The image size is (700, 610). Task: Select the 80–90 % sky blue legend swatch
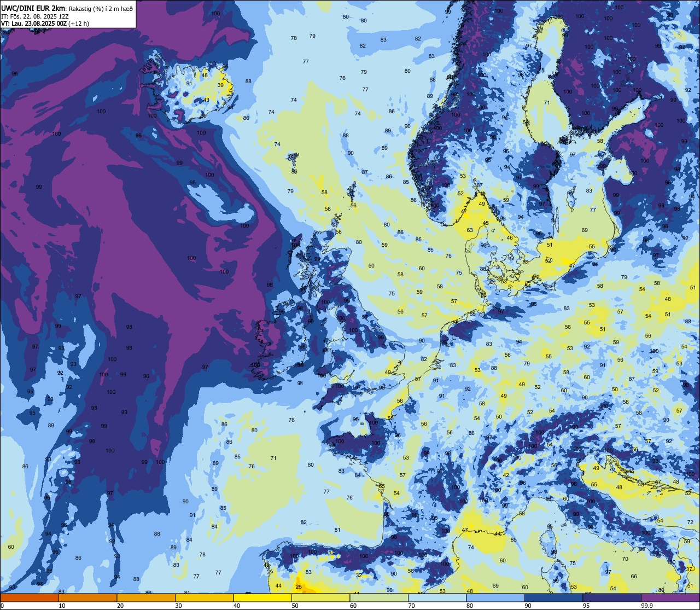(495, 597)
